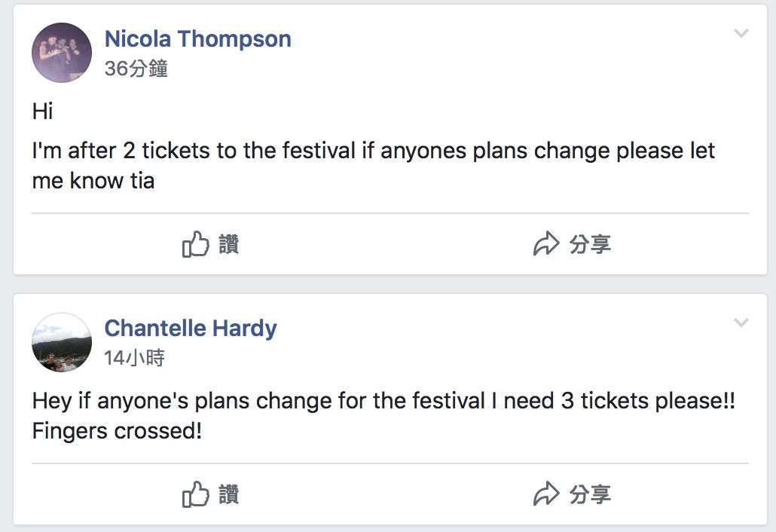Click the share arrow icon on Chantelle Hardy's post
776x532 pixels.
coord(546,494)
